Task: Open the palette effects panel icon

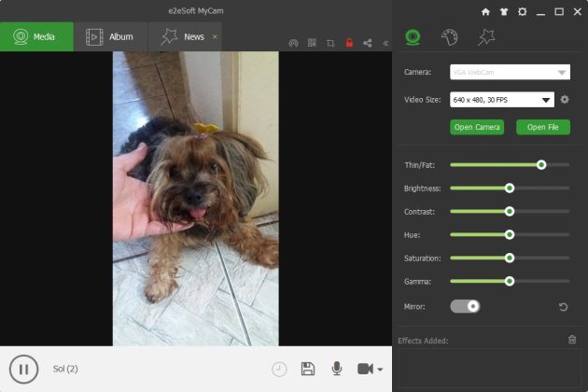Action: tap(449, 37)
